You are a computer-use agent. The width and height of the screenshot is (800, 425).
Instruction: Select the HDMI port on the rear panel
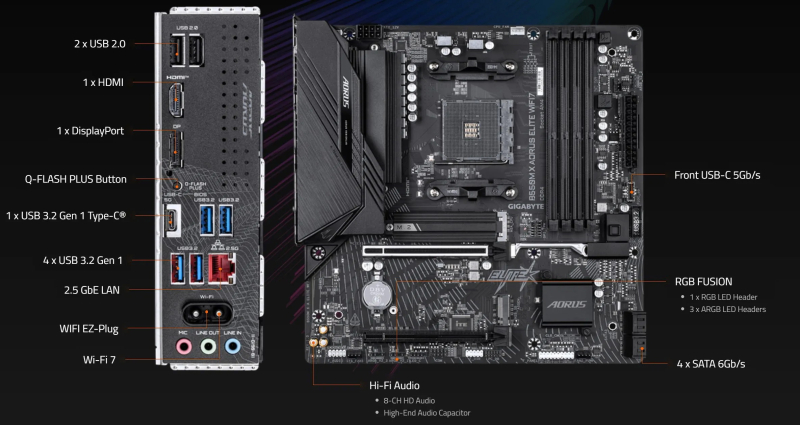point(176,99)
